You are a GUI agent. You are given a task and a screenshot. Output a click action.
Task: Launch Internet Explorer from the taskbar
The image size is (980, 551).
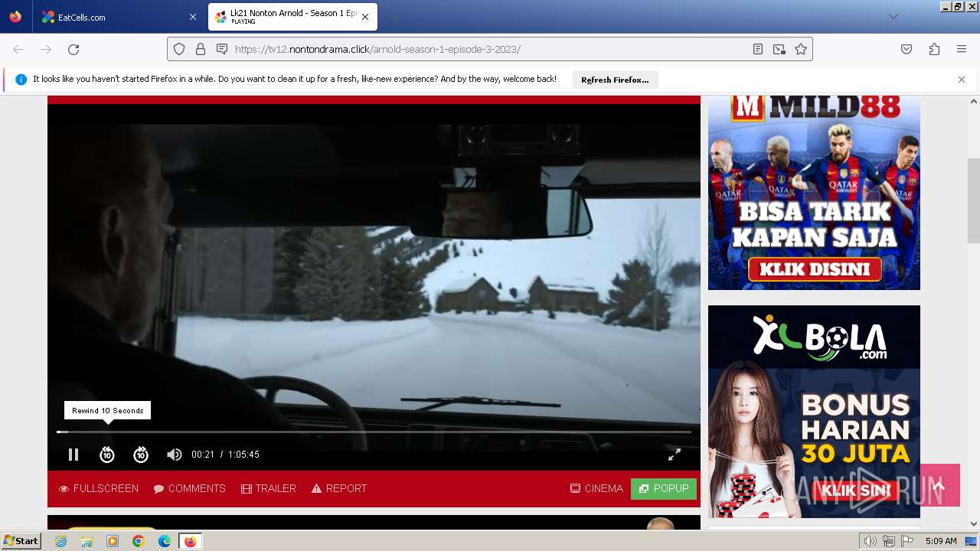pos(61,541)
